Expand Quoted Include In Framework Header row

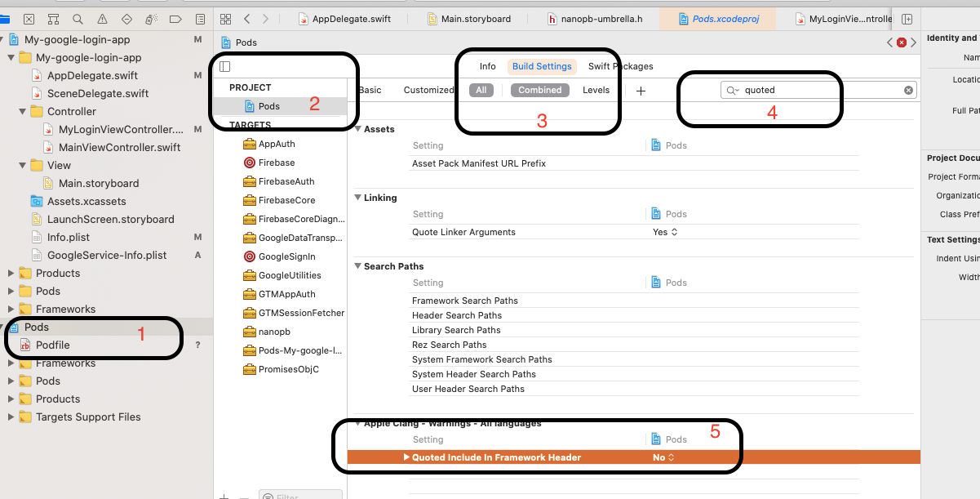pyautogui.click(x=406, y=457)
